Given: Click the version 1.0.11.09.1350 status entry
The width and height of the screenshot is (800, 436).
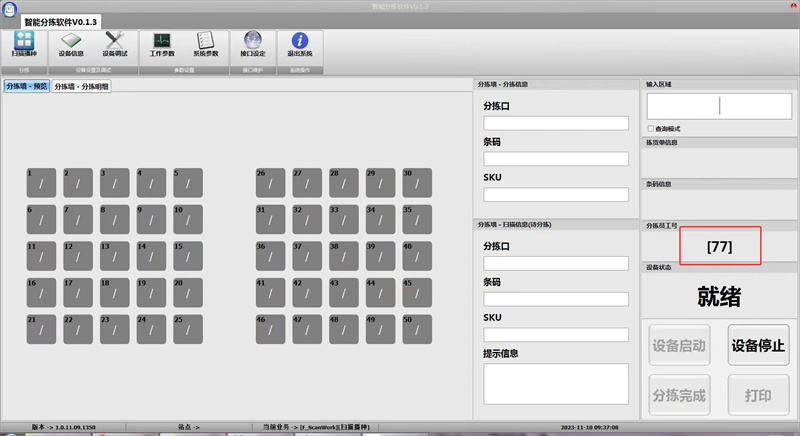Looking at the screenshot, I should (64, 427).
